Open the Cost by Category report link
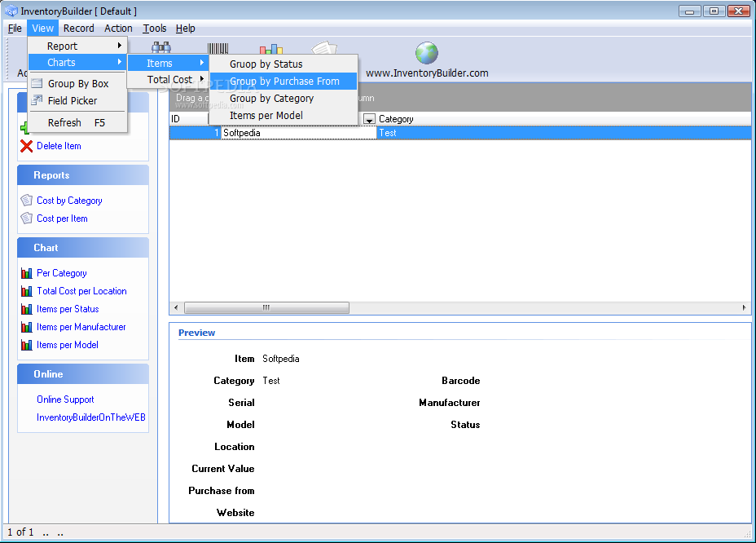756x543 pixels. [x=69, y=201]
